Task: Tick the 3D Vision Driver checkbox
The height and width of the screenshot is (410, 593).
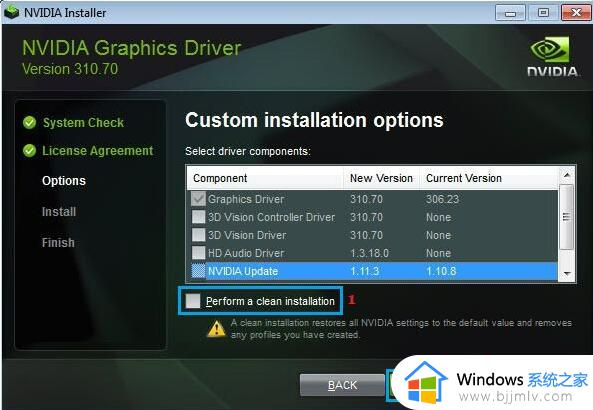Action: (199, 235)
